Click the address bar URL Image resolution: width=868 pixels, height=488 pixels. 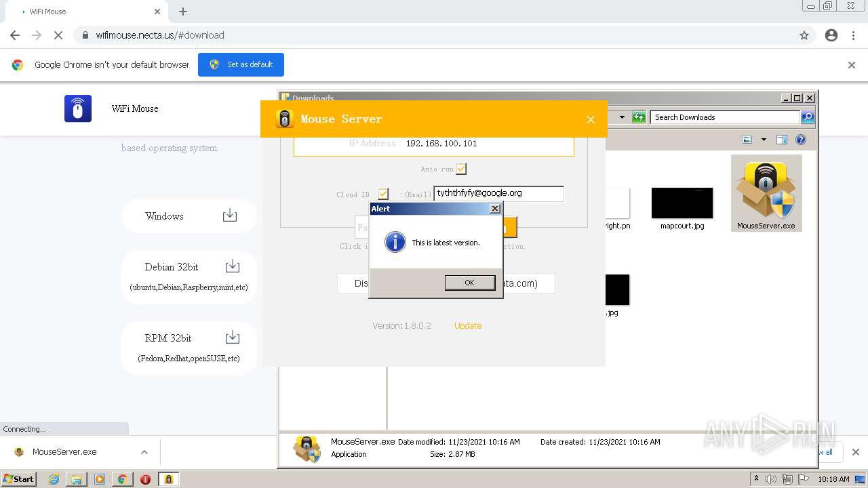pos(160,35)
